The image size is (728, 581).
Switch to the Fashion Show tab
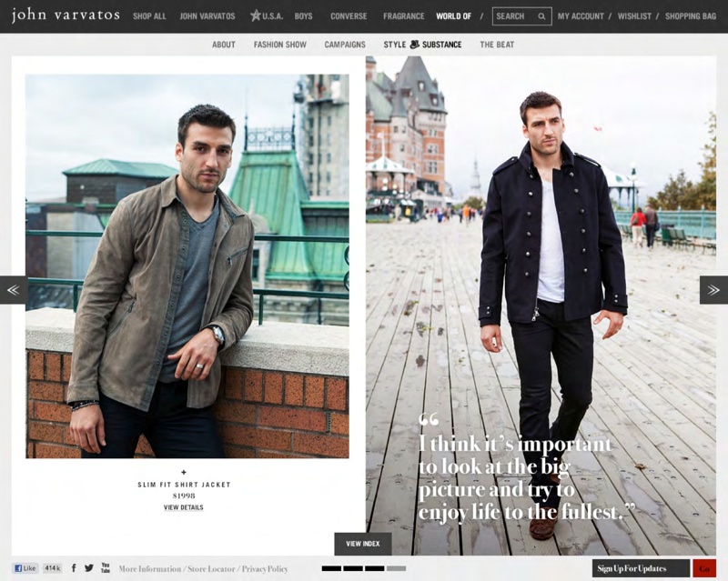280,45
